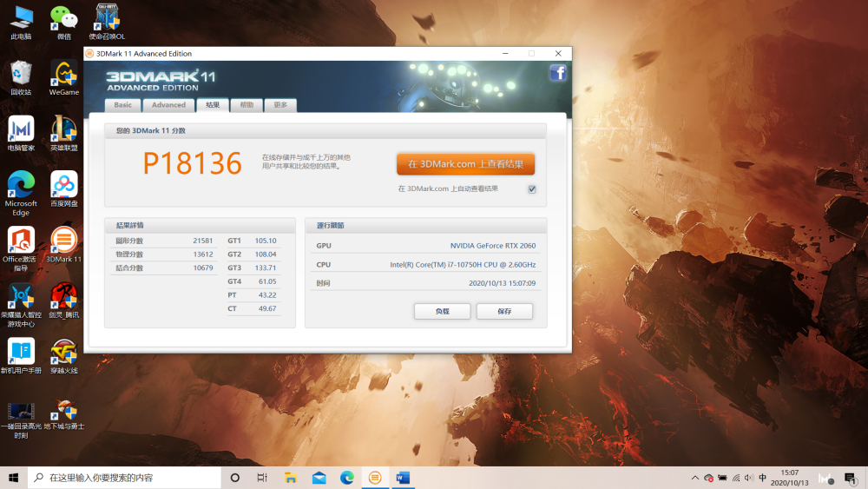Open the network Wi-Fi tray icon
Viewport: 868px width, 489px height.
(736, 478)
